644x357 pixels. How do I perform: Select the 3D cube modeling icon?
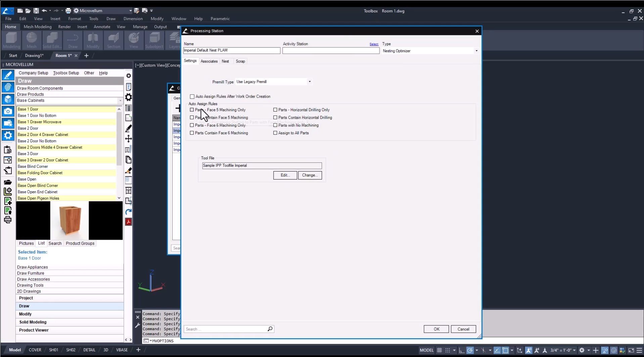[8, 99]
